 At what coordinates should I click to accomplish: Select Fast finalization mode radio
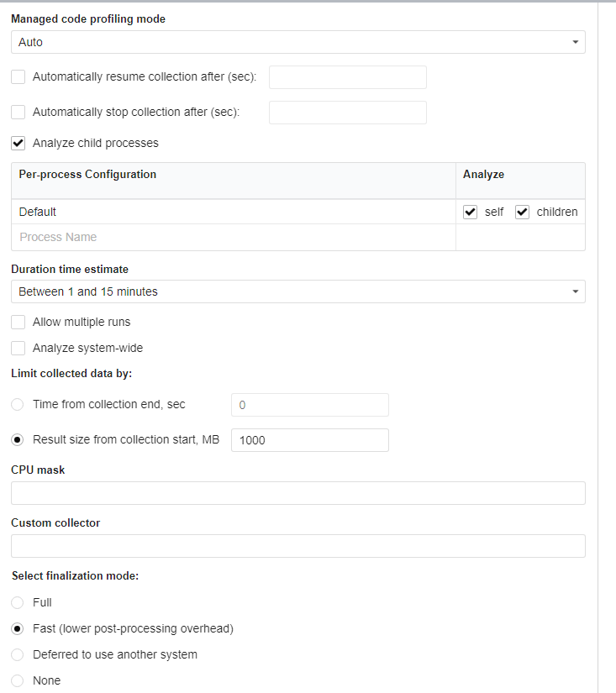click(x=18, y=628)
